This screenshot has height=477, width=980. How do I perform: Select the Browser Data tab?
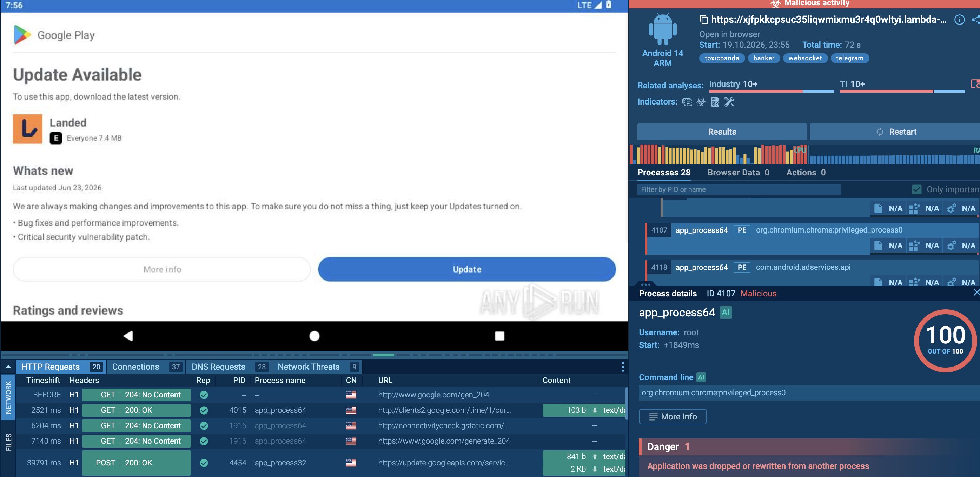point(738,172)
